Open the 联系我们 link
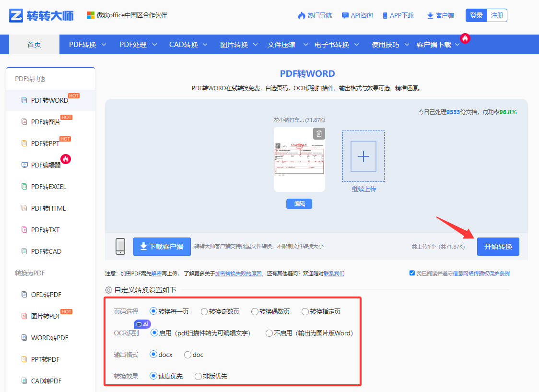 [334, 273]
